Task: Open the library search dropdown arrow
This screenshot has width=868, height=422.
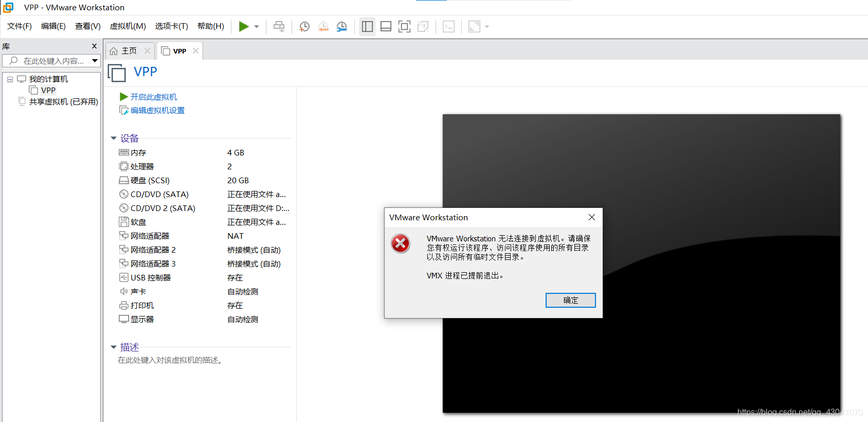Action: [95, 61]
